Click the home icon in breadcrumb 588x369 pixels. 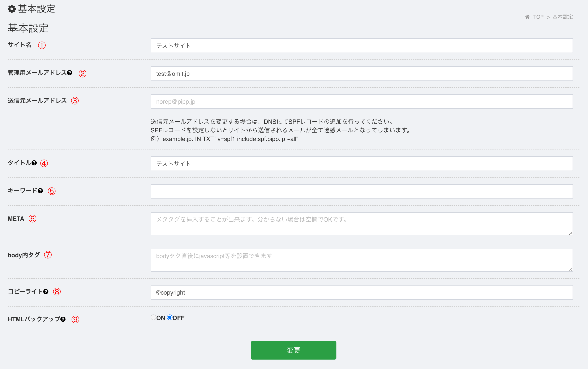coord(527,17)
